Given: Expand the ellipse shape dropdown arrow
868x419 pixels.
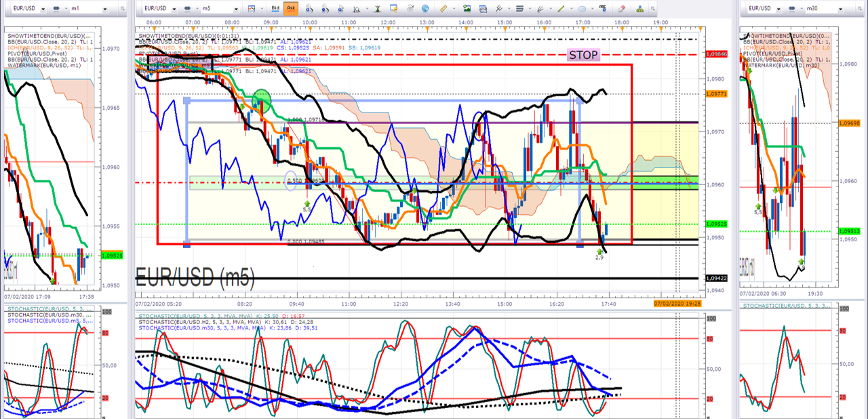Looking at the screenshot, I should click(x=593, y=9).
